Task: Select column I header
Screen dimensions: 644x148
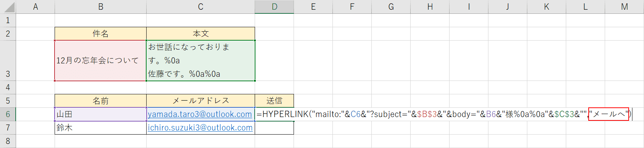Action: pyautogui.click(x=469, y=7)
